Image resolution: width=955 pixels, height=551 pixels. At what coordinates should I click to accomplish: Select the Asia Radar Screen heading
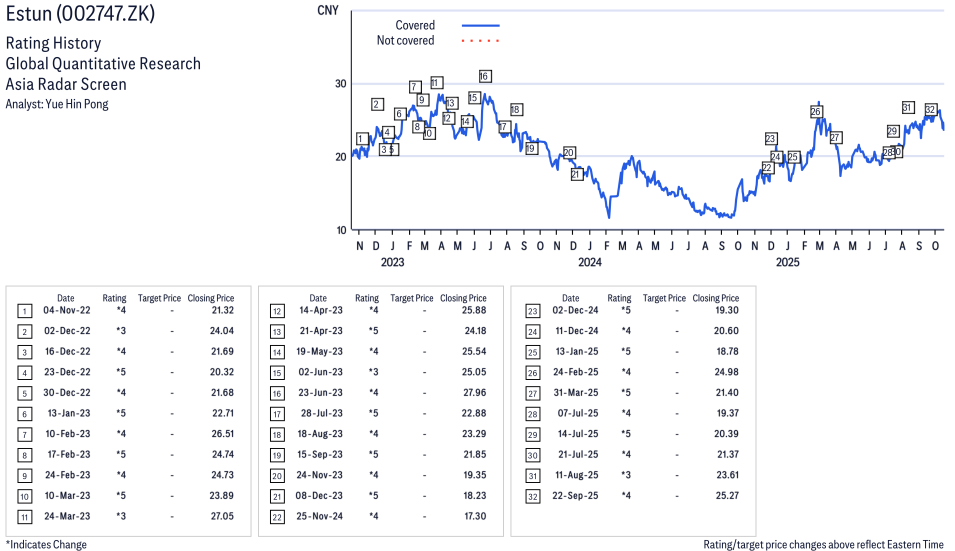pyautogui.click(x=66, y=84)
